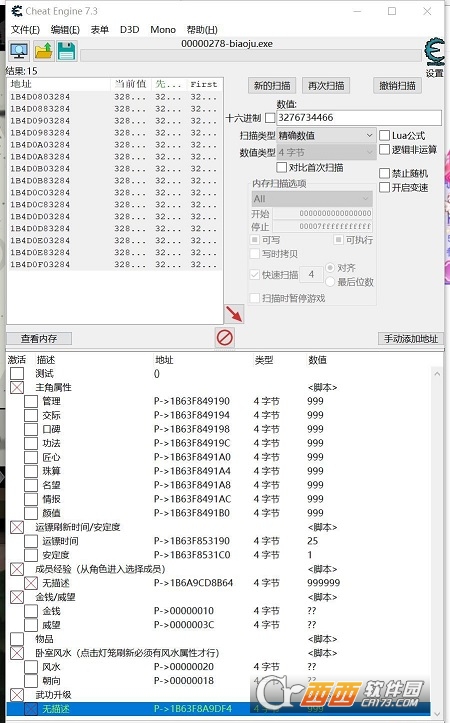Toggle the 金钱 entry checkbox

(x=31, y=611)
